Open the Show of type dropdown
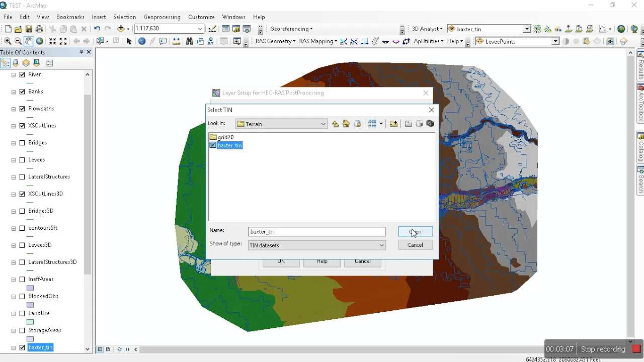The height and width of the screenshot is (362, 644). (382, 245)
